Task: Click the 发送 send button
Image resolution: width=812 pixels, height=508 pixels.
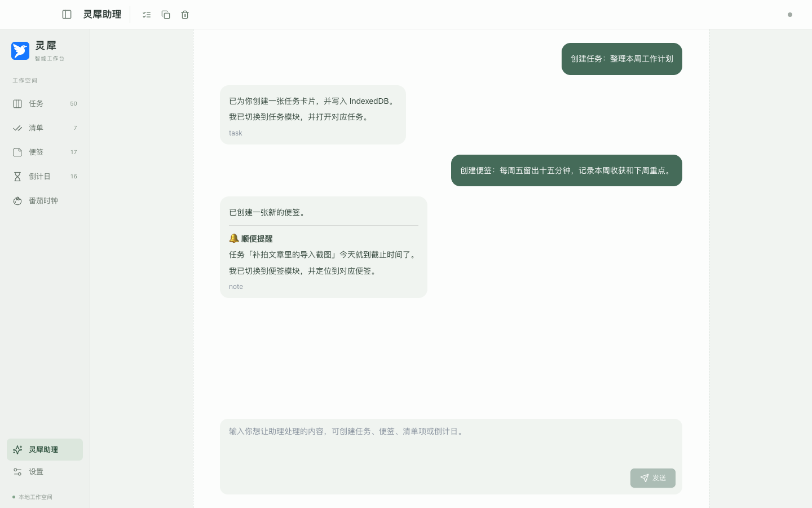Action: tap(653, 478)
